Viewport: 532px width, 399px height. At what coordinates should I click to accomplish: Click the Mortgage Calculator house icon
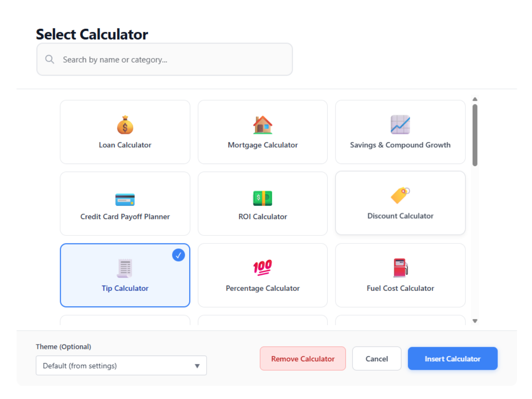pos(262,125)
